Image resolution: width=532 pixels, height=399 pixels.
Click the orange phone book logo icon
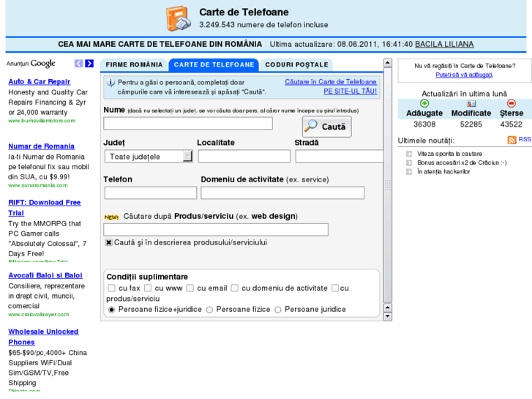coord(178,18)
